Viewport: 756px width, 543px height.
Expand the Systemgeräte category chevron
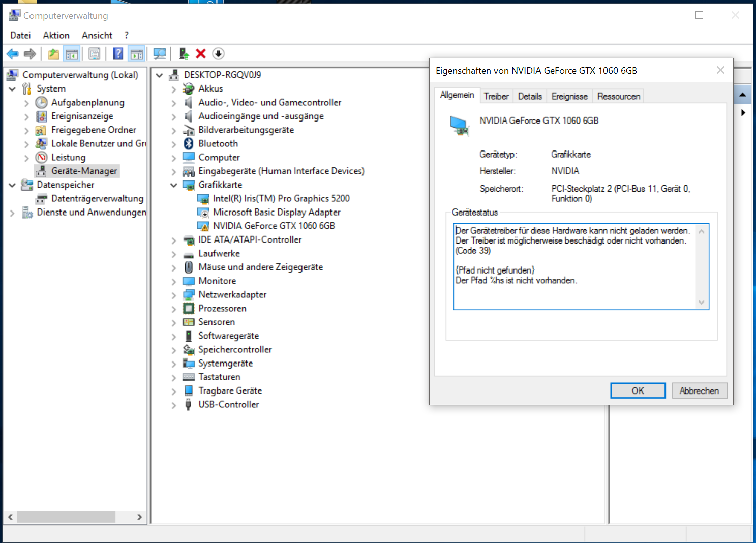174,364
